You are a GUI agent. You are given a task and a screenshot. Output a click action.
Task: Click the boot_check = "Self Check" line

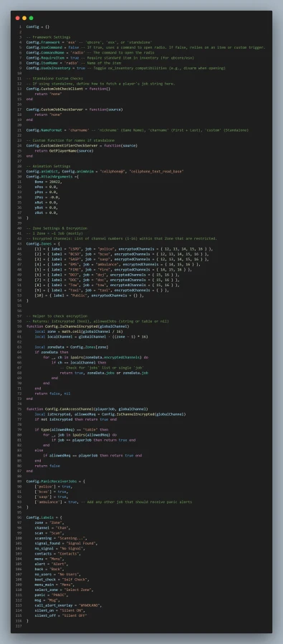[x=62, y=579]
